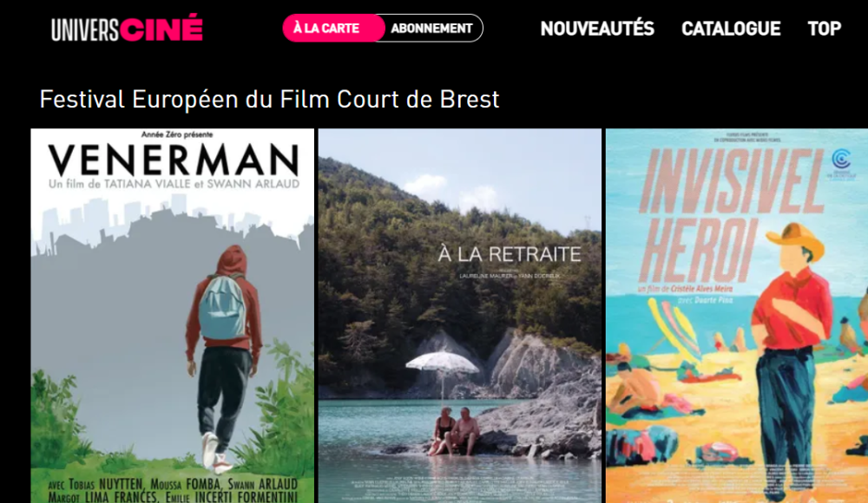868x503 pixels.
Task: Switch to the ABONNEMENT option
Action: 431,29
